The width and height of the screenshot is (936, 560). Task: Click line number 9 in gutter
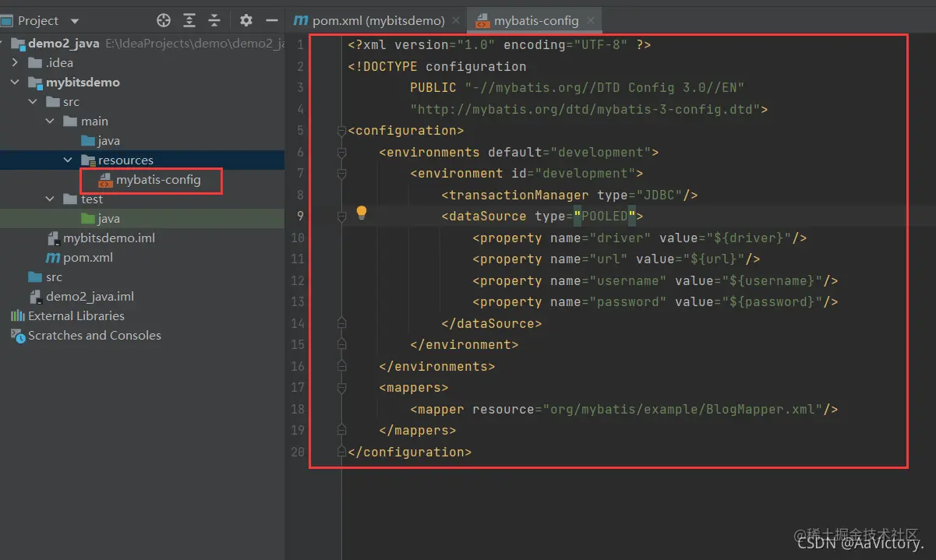click(300, 217)
